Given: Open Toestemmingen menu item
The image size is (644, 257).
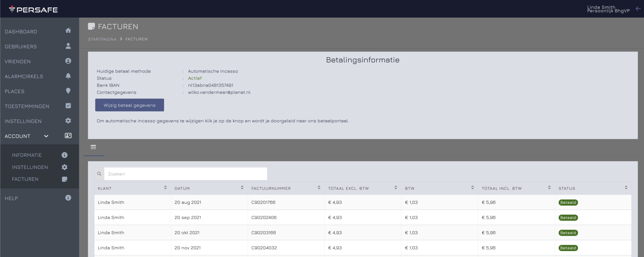Looking at the screenshot, I should [x=27, y=106].
